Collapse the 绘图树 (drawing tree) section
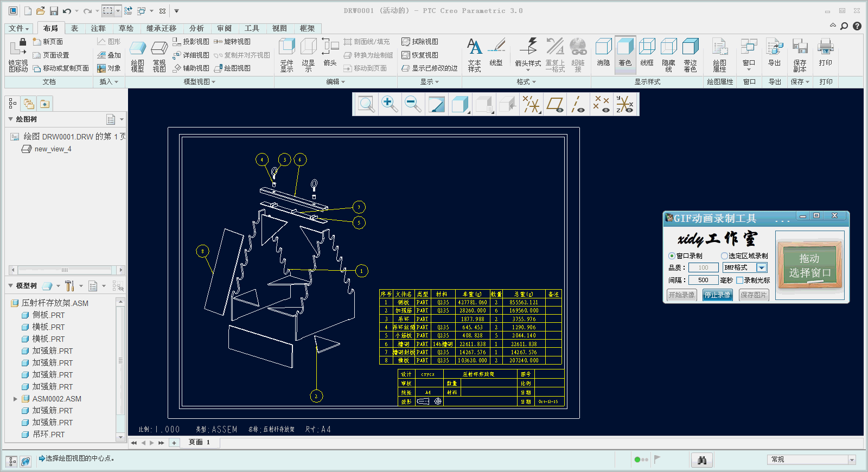The width and height of the screenshot is (868, 472). click(11, 119)
